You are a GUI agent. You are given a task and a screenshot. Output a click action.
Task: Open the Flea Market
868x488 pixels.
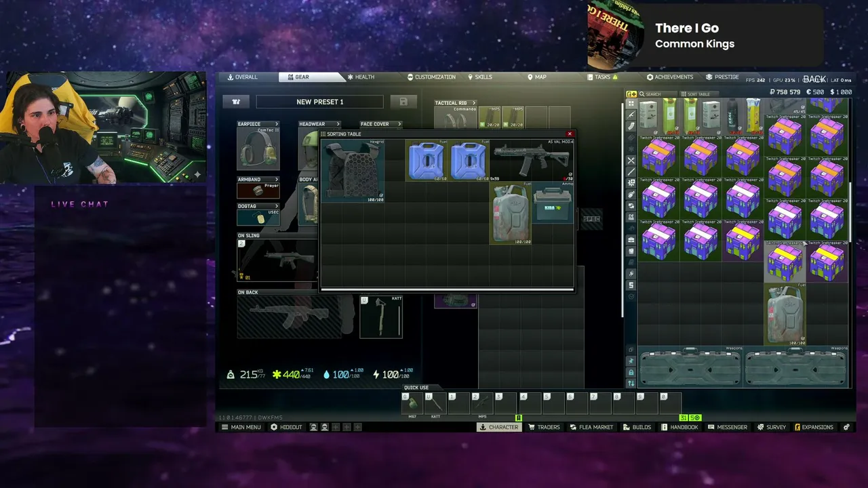(591, 427)
